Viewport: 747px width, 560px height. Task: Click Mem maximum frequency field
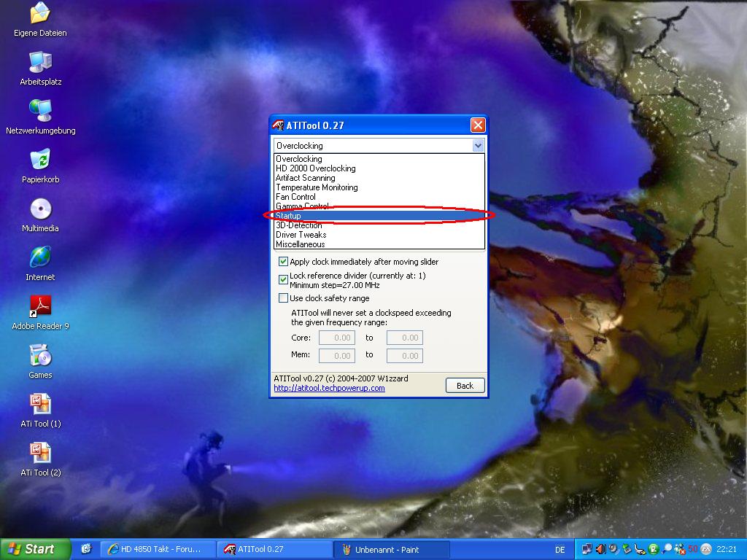coord(404,356)
